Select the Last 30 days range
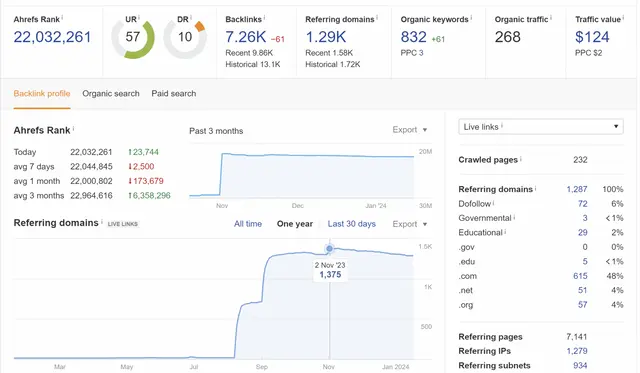This screenshot has height=373, width=640. [x=351, y=224]
